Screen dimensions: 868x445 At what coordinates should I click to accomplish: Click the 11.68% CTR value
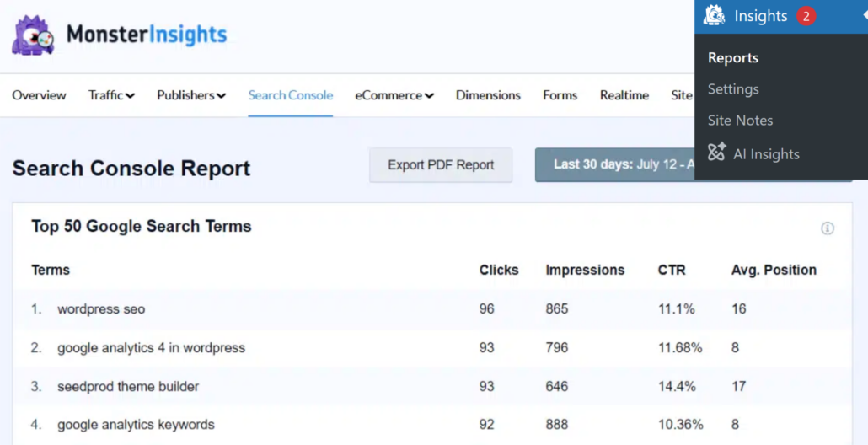[680, 347]
